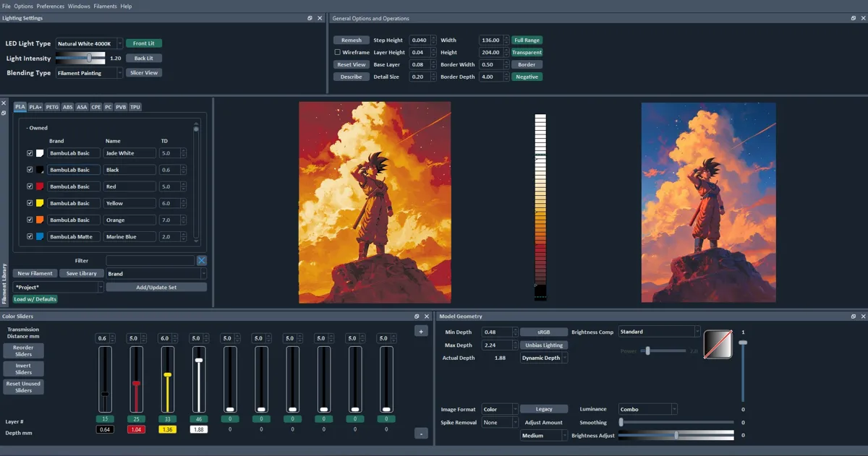Click the Marine Blue filament color swatch
The width and height of the screenshot is (868, 456).
pos(40,236)
